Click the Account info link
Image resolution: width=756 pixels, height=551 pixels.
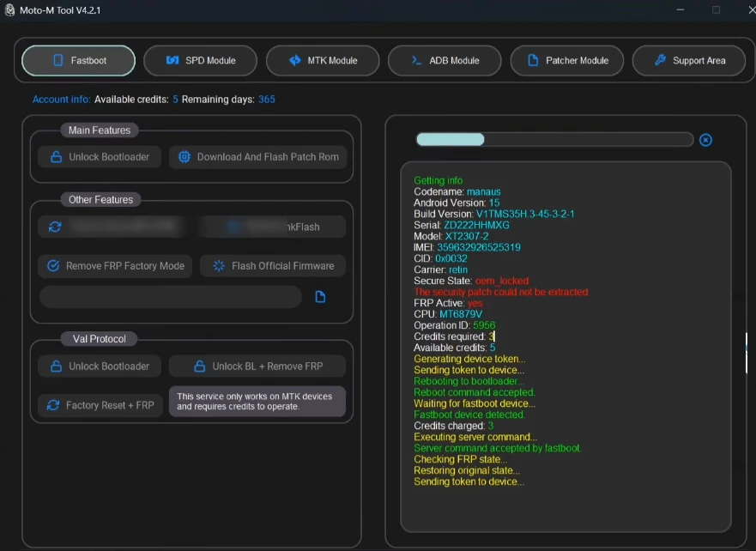point(61,100)
